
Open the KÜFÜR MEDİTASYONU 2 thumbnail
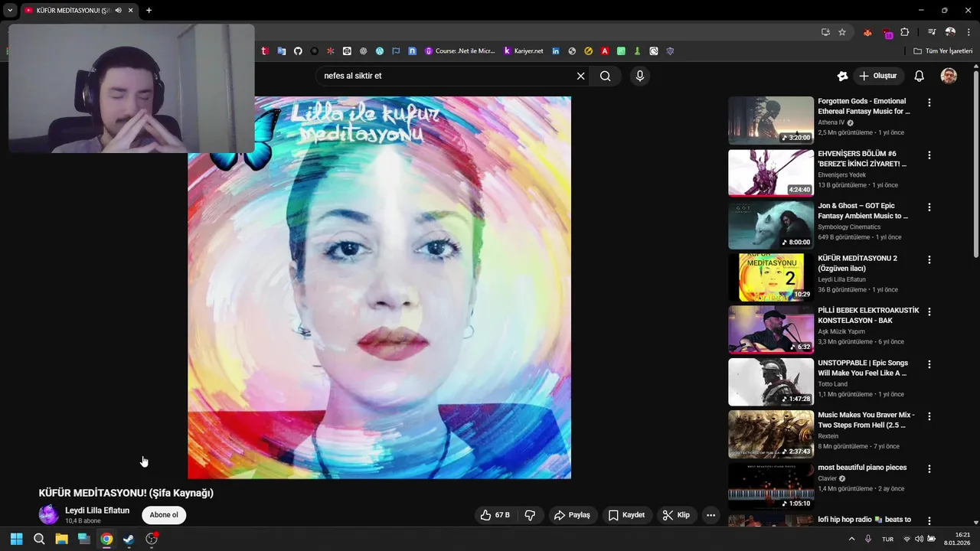tap(771, 277)
